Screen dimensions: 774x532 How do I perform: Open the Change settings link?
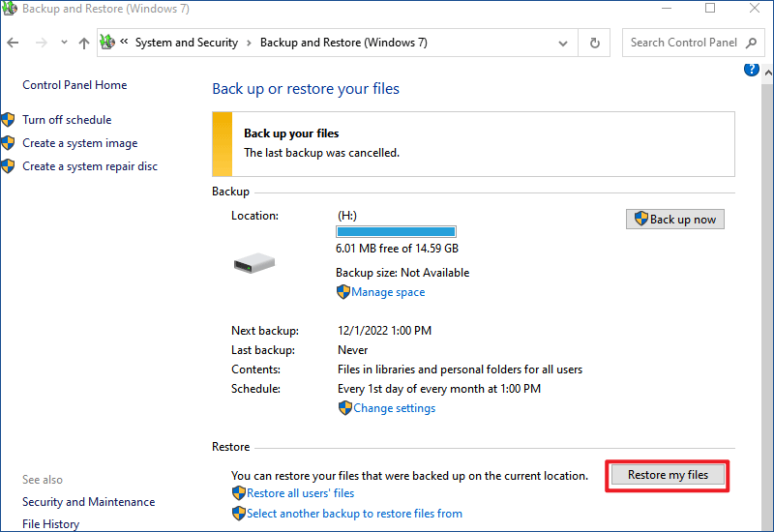[x=395, y=408]
